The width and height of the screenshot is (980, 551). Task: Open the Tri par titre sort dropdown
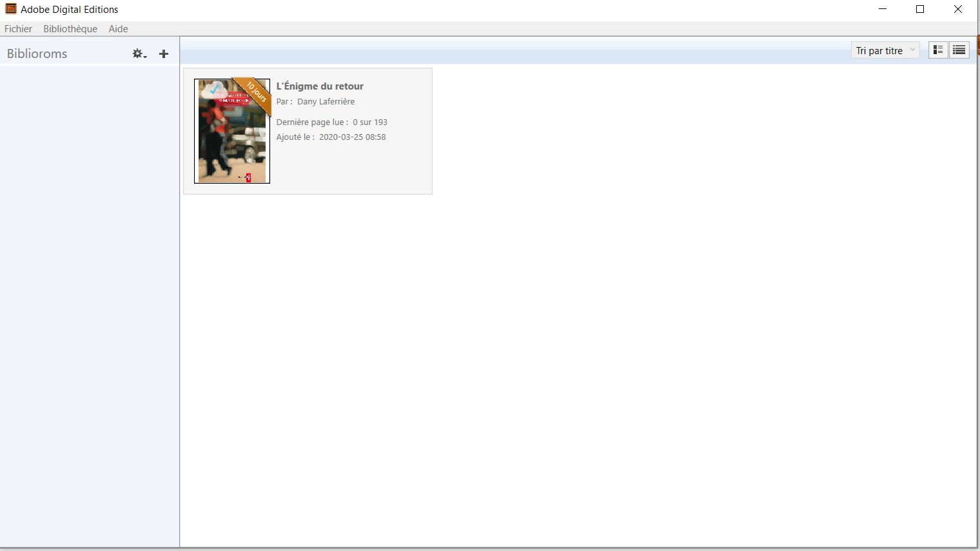click(x=885, y=50)
